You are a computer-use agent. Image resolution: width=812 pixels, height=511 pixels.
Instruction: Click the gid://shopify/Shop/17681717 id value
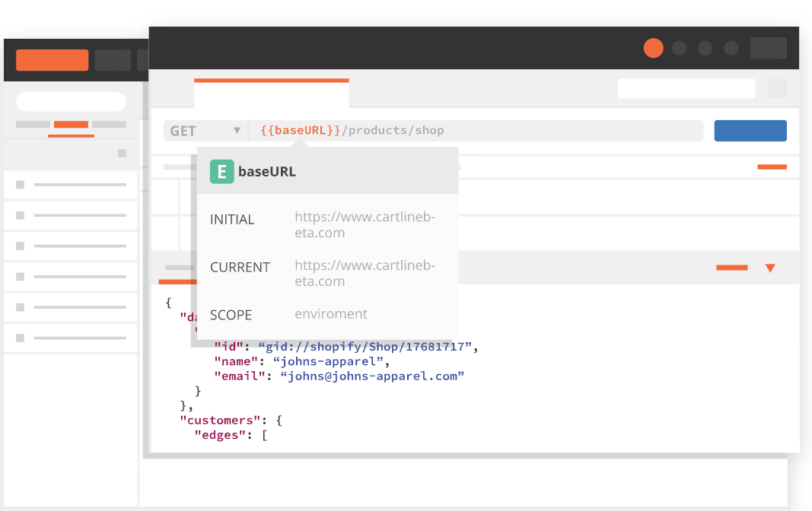pos(365,347)
